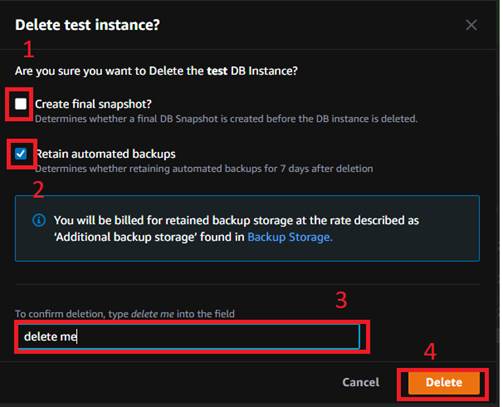Focus the delete me confirmation field

(x=189, y=337)
